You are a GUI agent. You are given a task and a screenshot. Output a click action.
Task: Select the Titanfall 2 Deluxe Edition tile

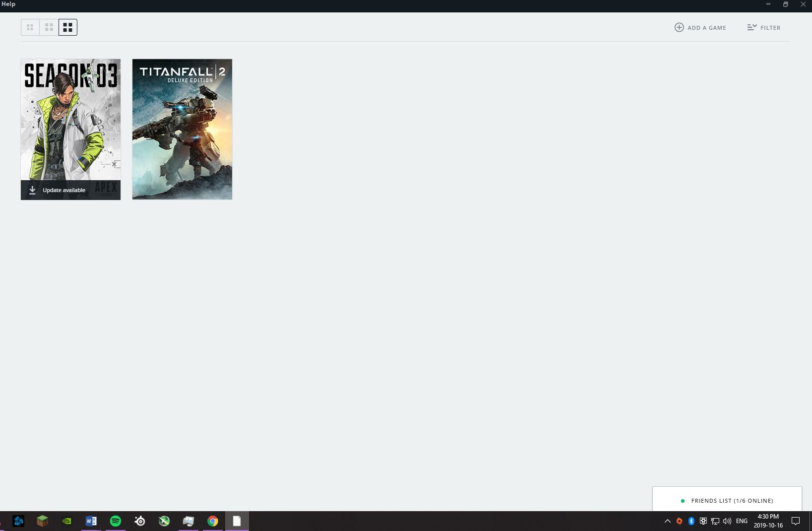[x=182, y=129]
